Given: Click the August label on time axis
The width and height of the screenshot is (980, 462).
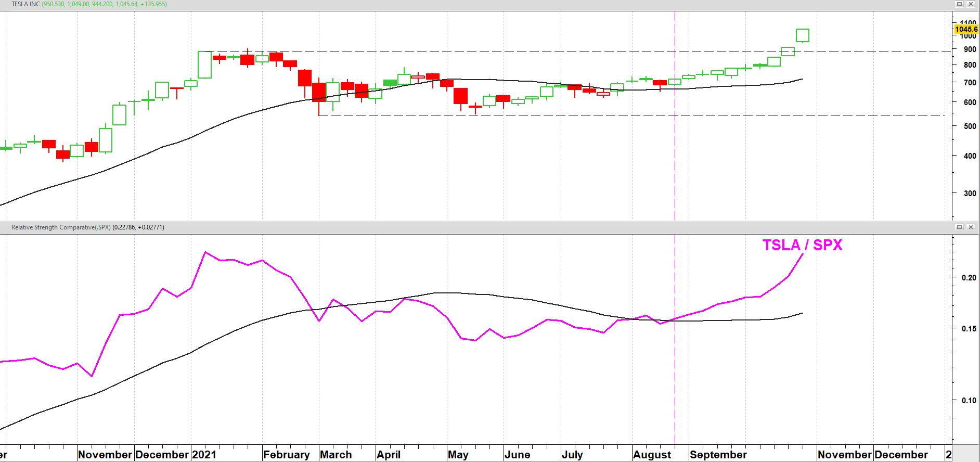Looking at the screenshot, I should pyautogui.click(x=652, y=455).
